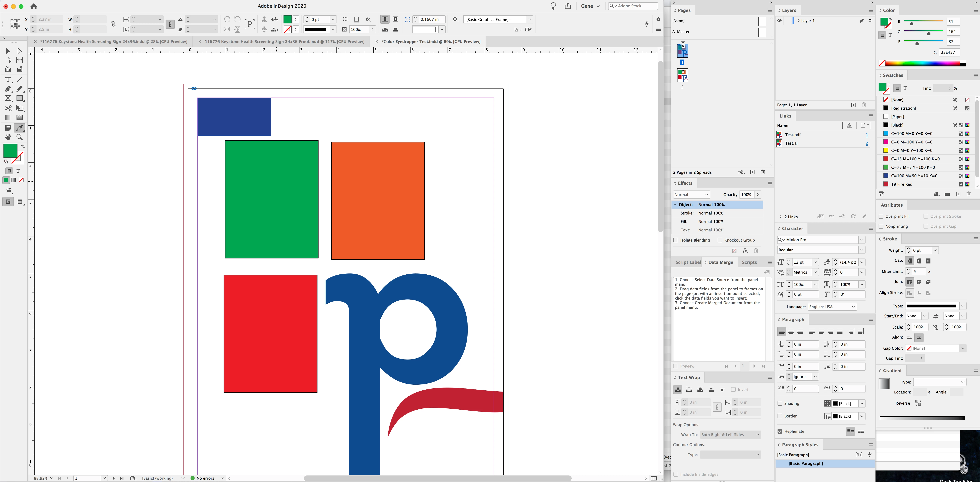Open the Minion Pro font dropdown
980x482 pixels.
click(862, 240)
